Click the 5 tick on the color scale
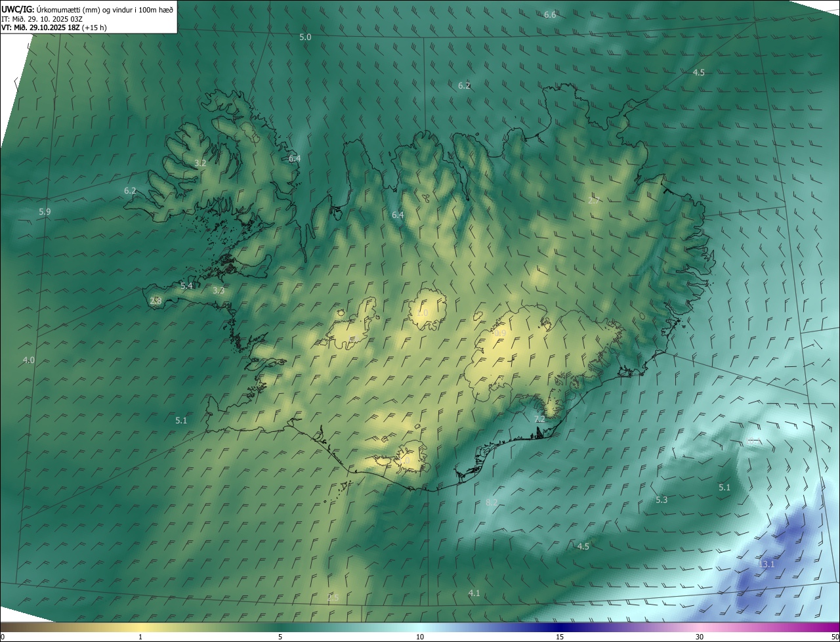This screenshot has width=840, height=642. pyautogui.click(x=280, y=637)
